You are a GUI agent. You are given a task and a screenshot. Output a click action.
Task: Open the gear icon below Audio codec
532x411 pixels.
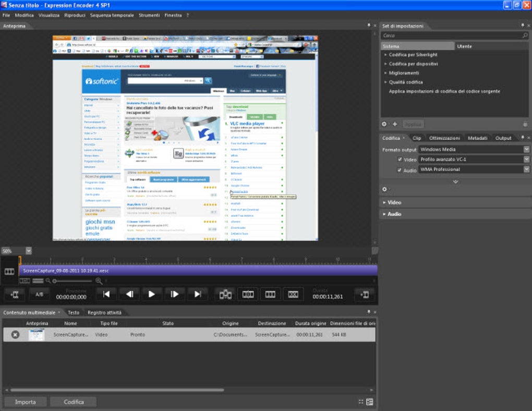(x=384, y=189)
